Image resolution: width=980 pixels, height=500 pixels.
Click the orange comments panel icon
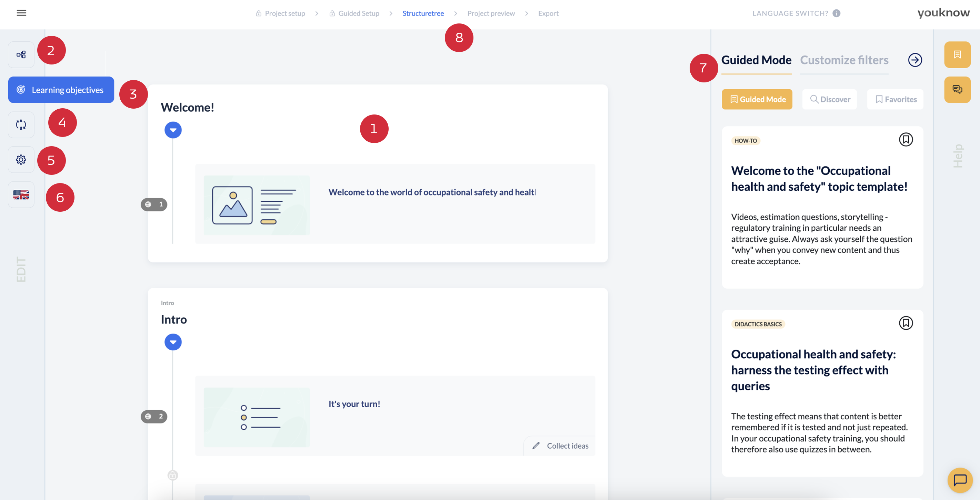(957, 89)
